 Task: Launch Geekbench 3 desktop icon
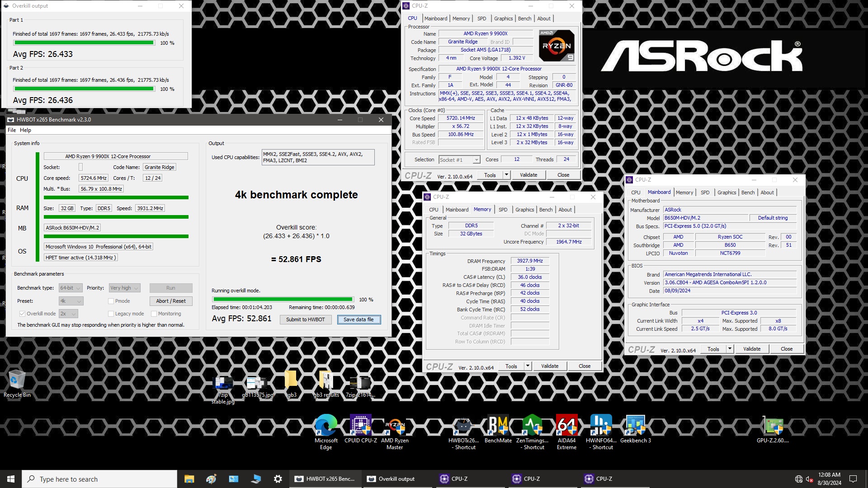[x=635, y=428]
